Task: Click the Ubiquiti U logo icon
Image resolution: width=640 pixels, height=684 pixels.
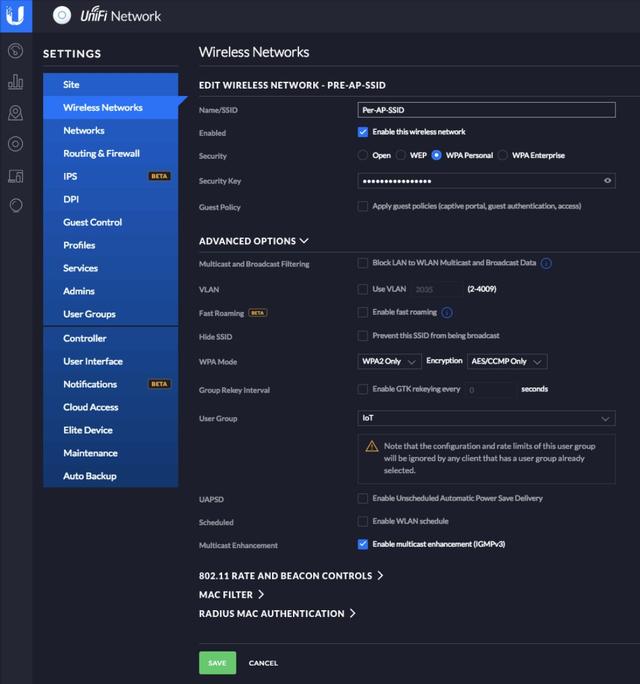Action: click(16, 16)
